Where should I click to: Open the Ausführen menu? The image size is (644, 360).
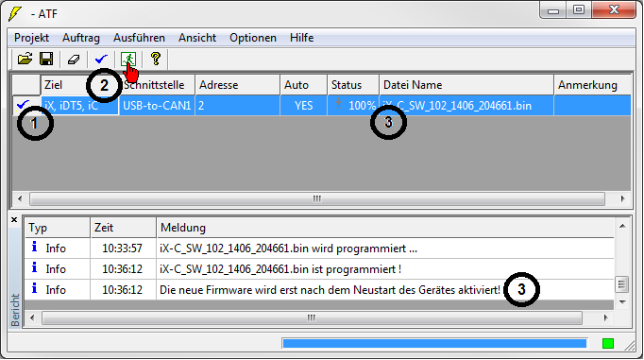pos(139,38)
